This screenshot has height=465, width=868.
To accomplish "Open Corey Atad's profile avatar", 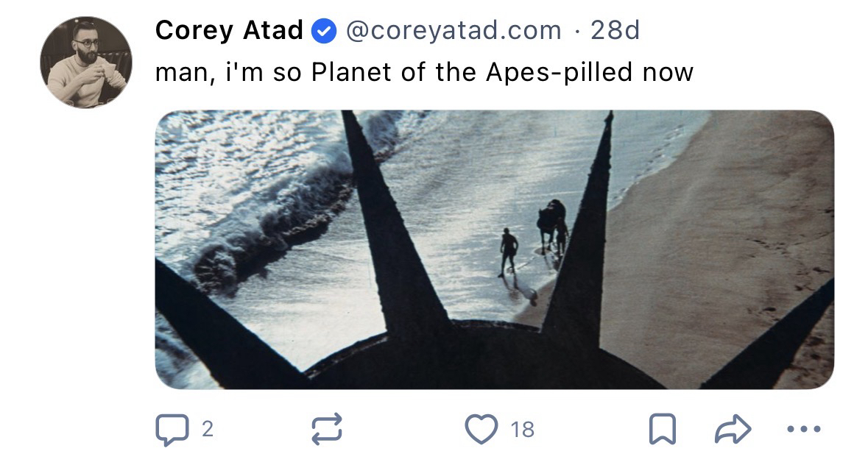I will (85, 63).
